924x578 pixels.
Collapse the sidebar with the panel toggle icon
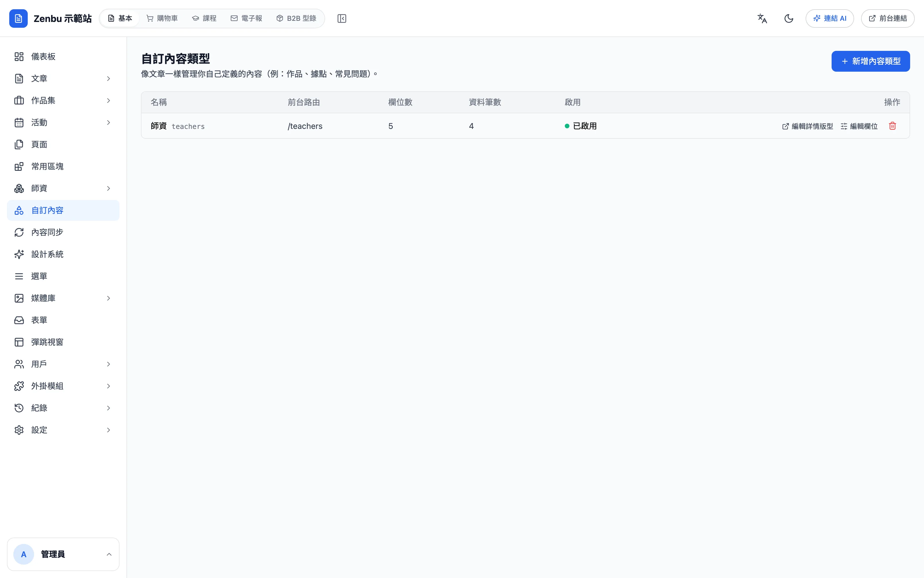342,18
